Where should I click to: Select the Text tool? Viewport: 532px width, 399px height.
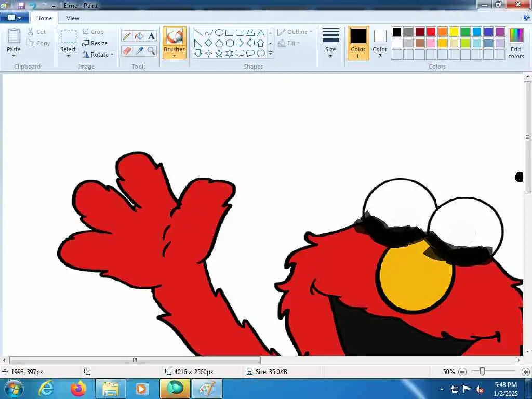151,36
